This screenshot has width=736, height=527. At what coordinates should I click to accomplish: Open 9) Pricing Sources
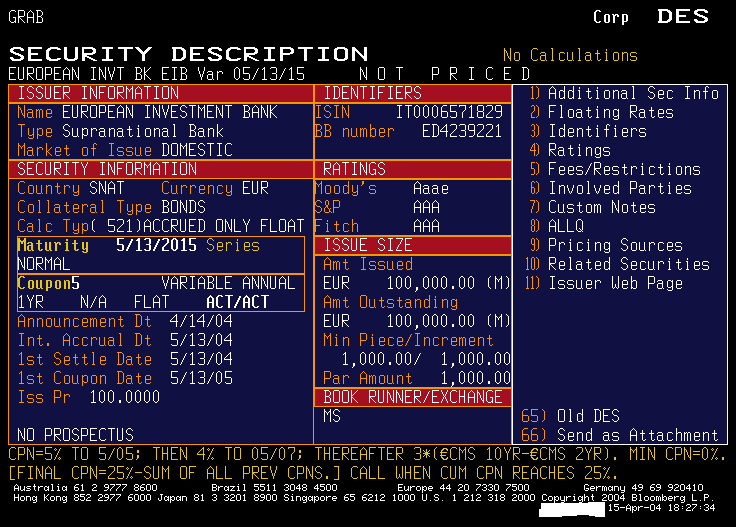pos(606,245)
